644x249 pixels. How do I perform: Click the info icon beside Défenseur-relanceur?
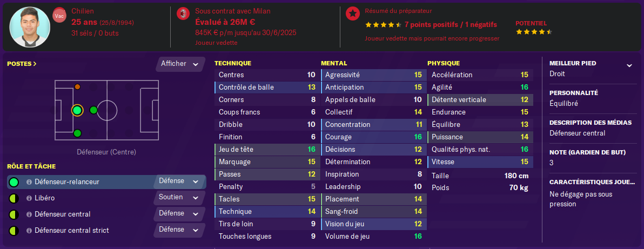pyautogui.click(x=29, y=182)
